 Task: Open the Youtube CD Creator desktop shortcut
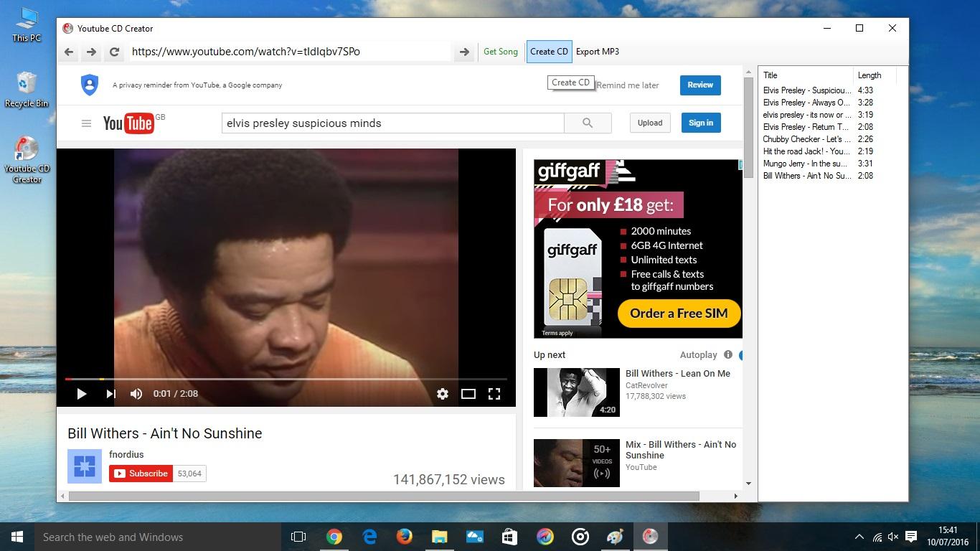click(x=27, y=159)
